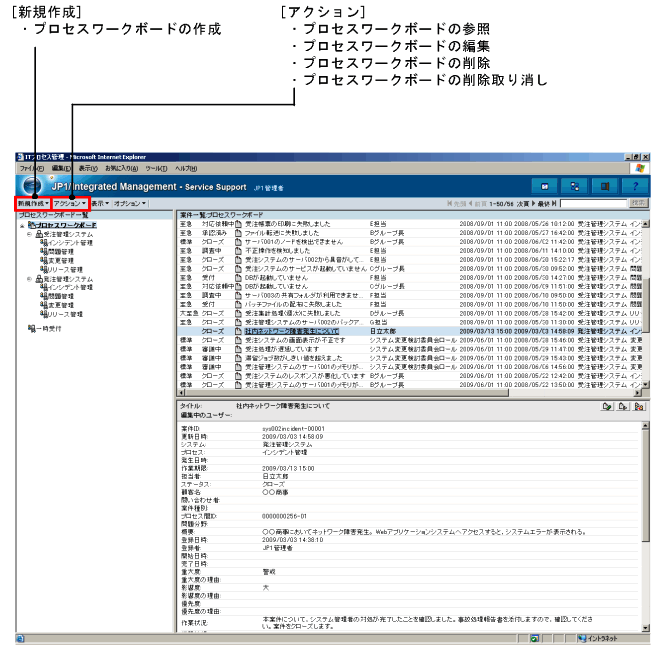Select the 一時受付 tree item

click(x=49, y=328)
